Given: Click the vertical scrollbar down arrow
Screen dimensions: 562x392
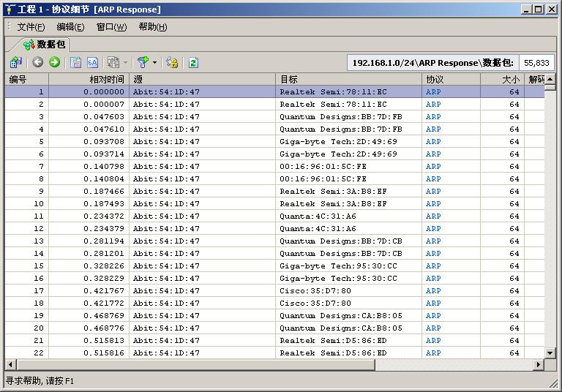Looking at the screenshot, I should (x=550, y=353).
